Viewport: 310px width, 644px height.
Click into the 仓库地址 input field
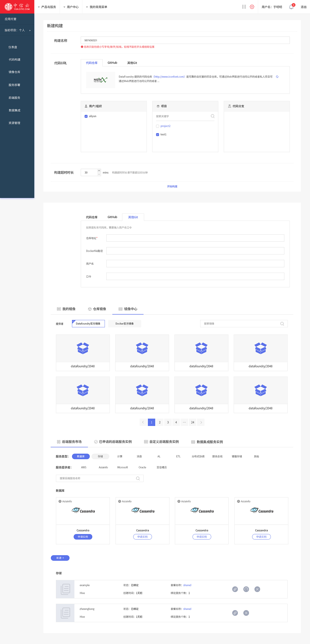pos(195,238)
